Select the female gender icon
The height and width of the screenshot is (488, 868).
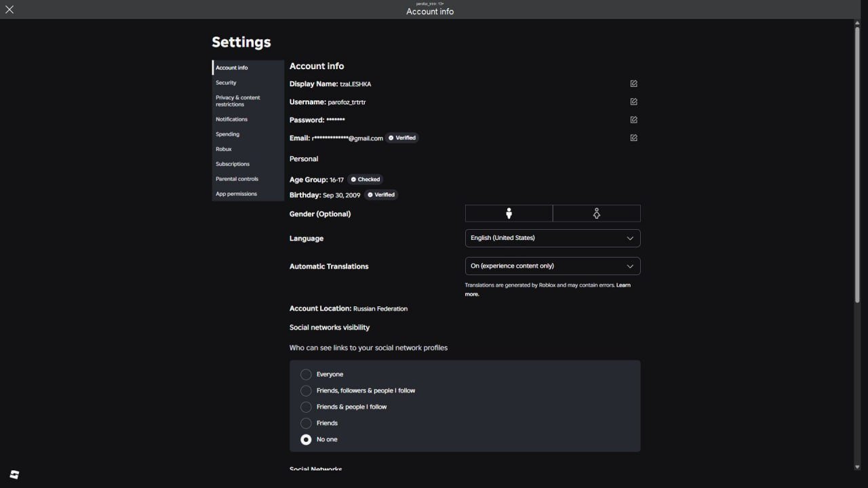pos(597,213)
